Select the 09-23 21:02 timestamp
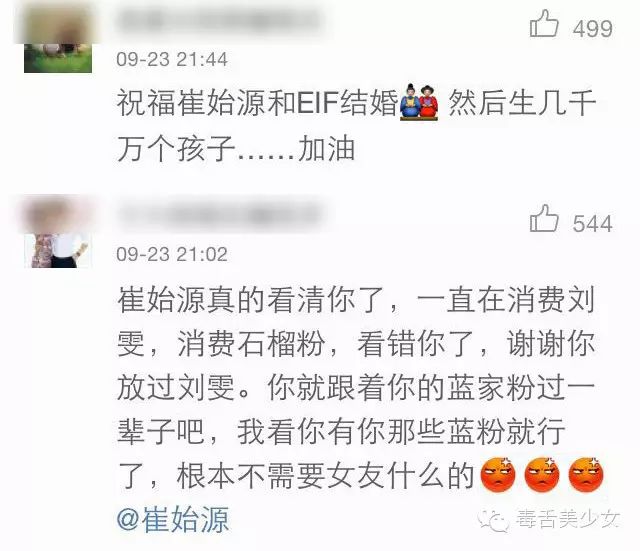The height and width of the screenshot is (551, 640). click(172, 255)
